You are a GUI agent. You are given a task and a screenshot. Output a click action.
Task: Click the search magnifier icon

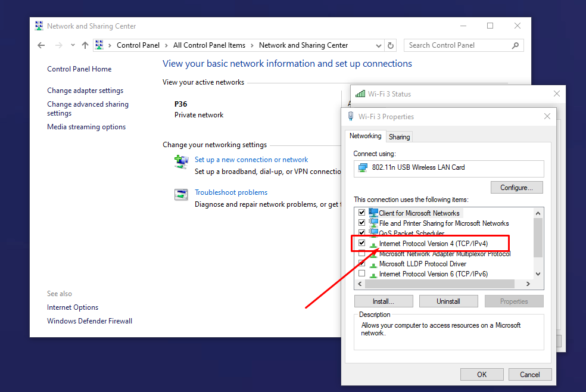[515, 46]
